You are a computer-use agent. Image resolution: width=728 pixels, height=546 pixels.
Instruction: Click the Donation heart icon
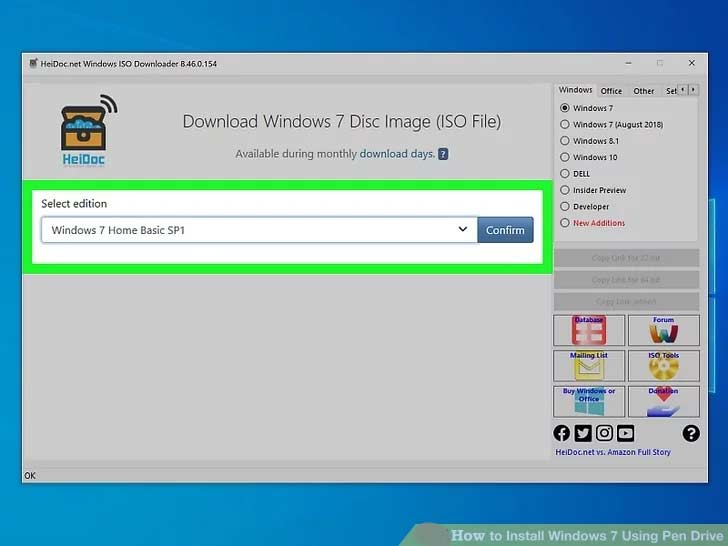point(663,401)
